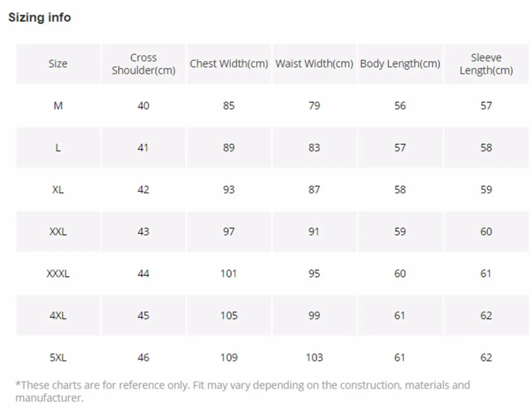Viewport: 532px width, 416px height.
Task: Click the Cross Shoulder(cm) column header
Action: click(x=144, y=64)
